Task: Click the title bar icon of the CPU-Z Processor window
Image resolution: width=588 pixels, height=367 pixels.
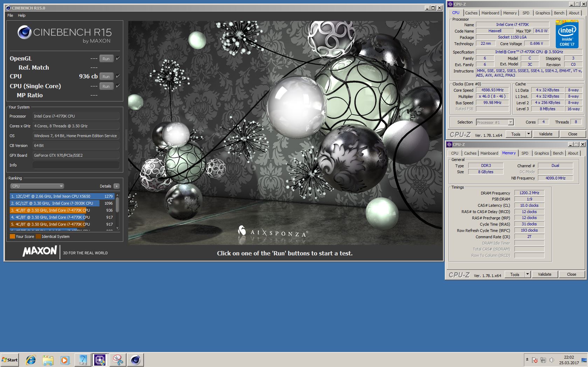Action: [450, 4]
